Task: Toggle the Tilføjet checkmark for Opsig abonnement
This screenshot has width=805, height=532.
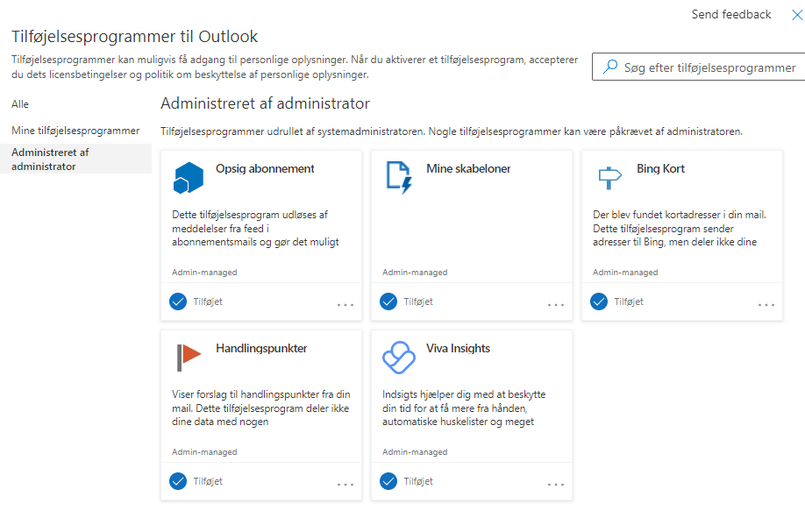Action: coord(178,301)
